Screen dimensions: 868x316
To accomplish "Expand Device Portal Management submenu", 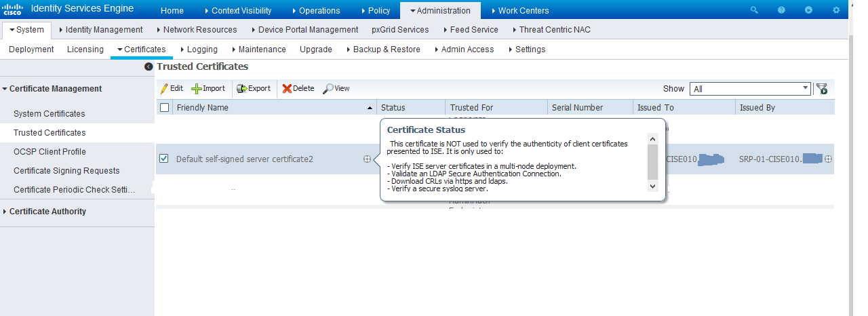I will click(x=304, y=30).
